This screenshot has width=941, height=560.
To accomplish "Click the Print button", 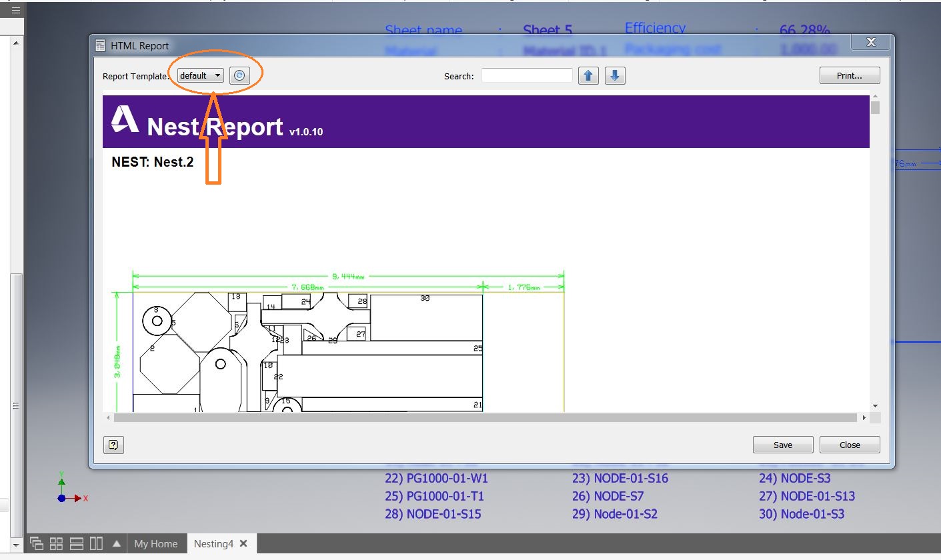I will tap(849, 75).
